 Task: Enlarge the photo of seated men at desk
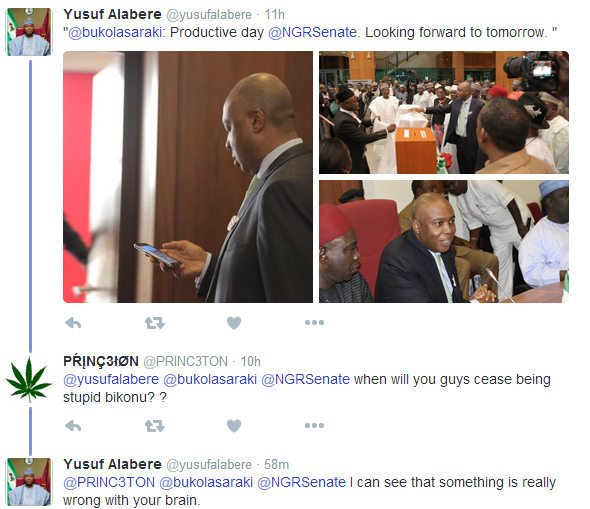coord(444,242)
